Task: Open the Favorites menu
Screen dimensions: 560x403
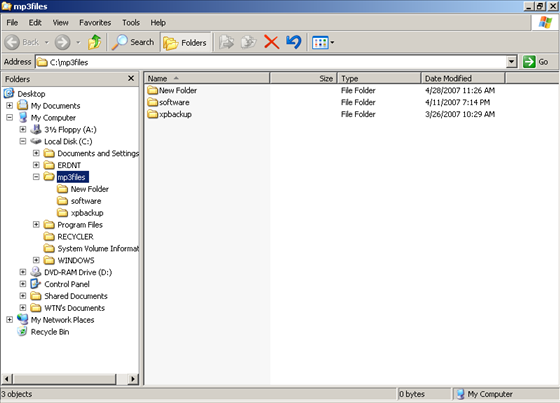Action: point(95,23)
